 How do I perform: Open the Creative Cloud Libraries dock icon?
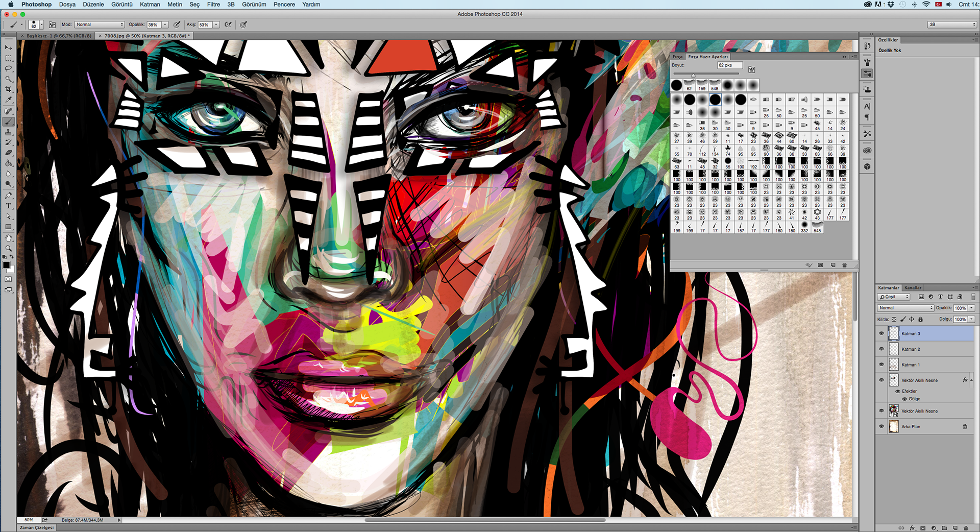(x=867, y=151)
